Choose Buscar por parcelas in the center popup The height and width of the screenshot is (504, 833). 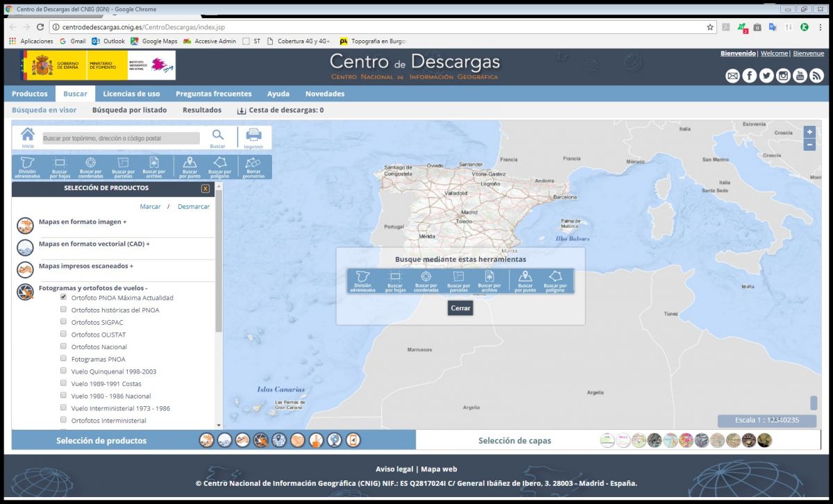tap(458, 281)
